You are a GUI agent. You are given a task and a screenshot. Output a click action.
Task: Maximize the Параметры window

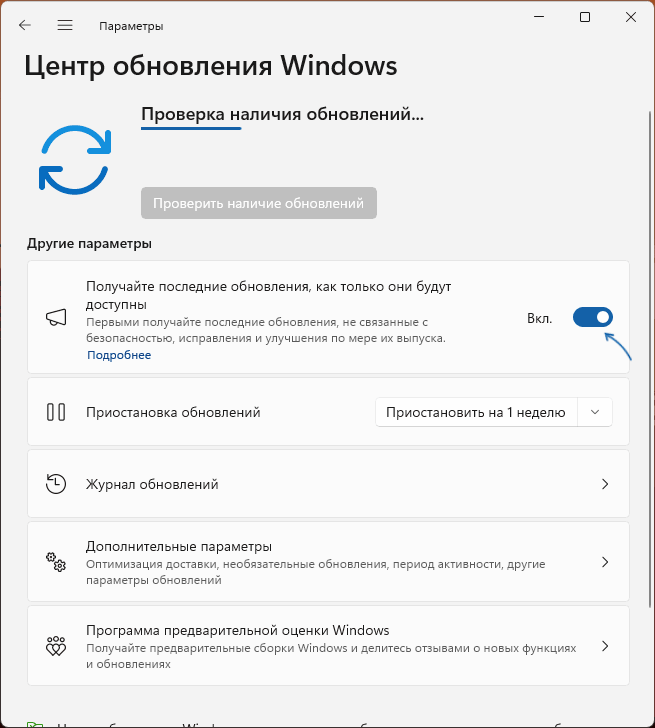pos(585,17)
